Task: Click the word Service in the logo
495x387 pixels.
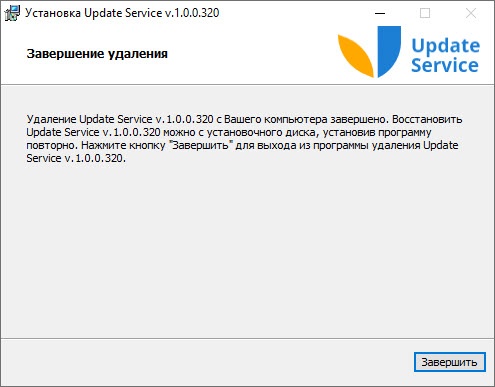Action: pos(445,65)
